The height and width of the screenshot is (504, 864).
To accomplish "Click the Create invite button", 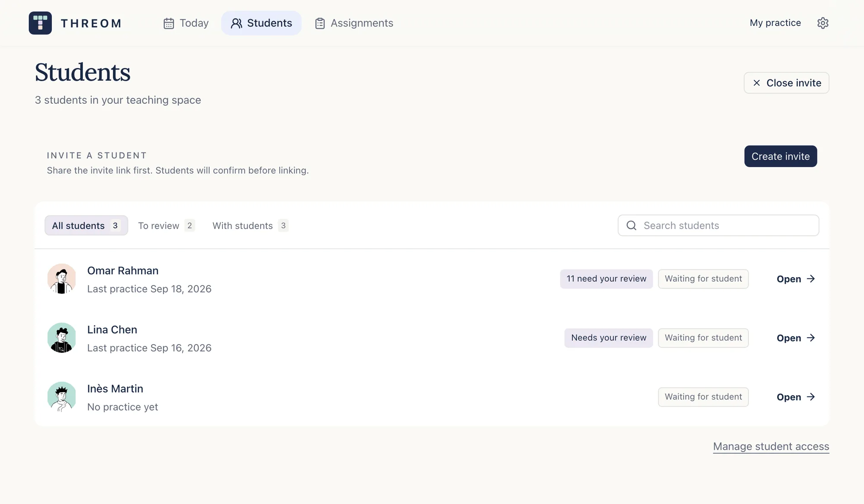I will click(x=780, y=156).
